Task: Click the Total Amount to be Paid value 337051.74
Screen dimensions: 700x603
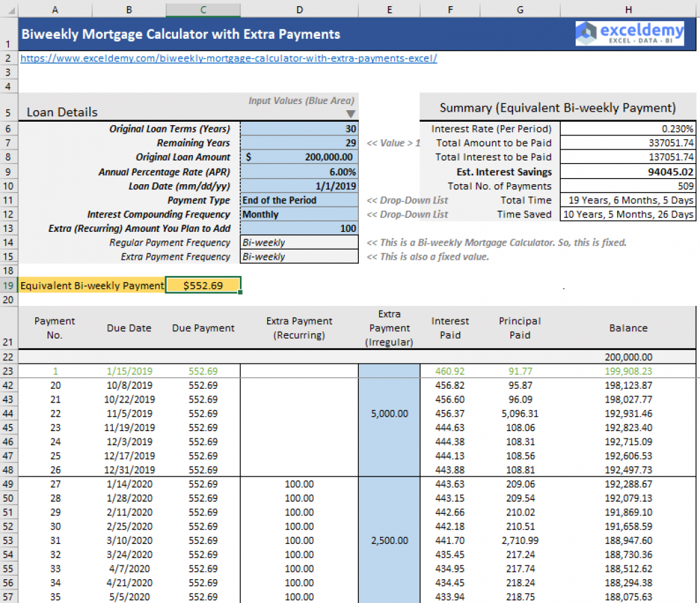Action: (628, 143)
